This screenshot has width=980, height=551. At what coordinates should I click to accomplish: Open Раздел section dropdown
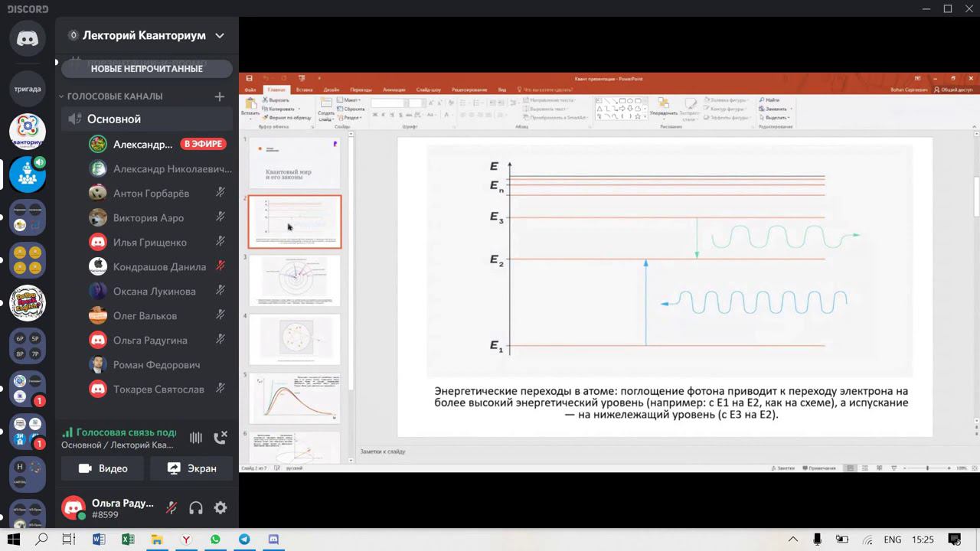(350, 118)
